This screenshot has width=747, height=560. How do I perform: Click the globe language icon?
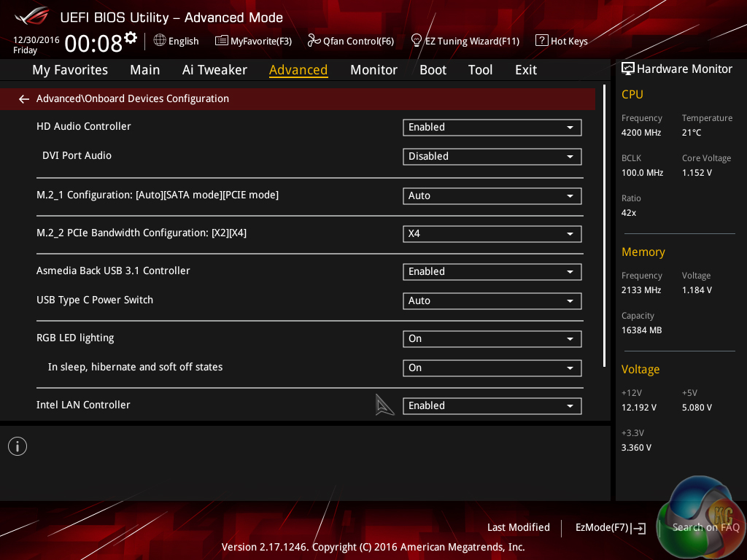point(160,41)
